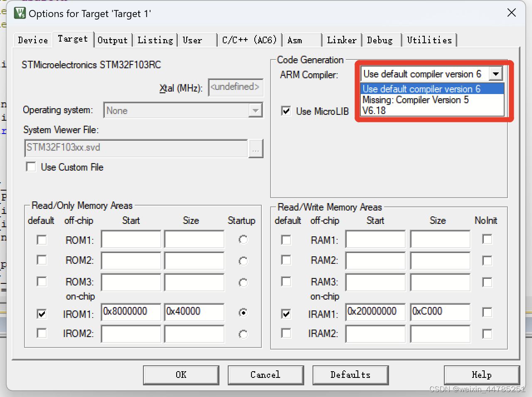Select ROM3 Startup radio button

click(243, 283)
